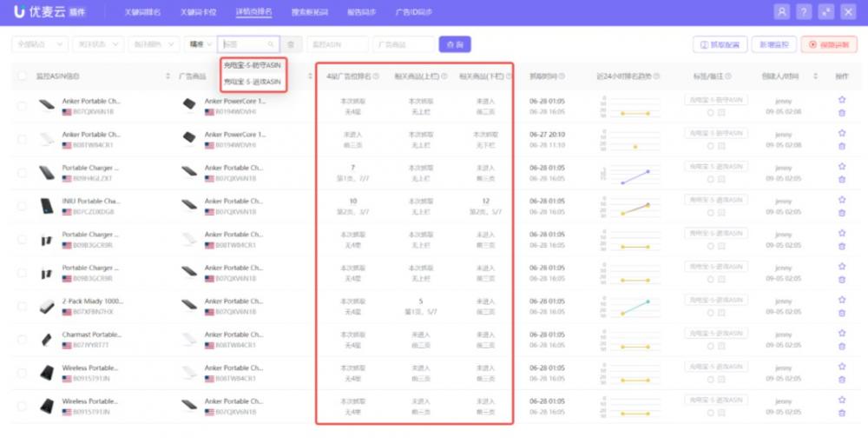Delete the Charmast Portable... row
The height and width of the screenshot is (444, 868).
pos(842,347)
